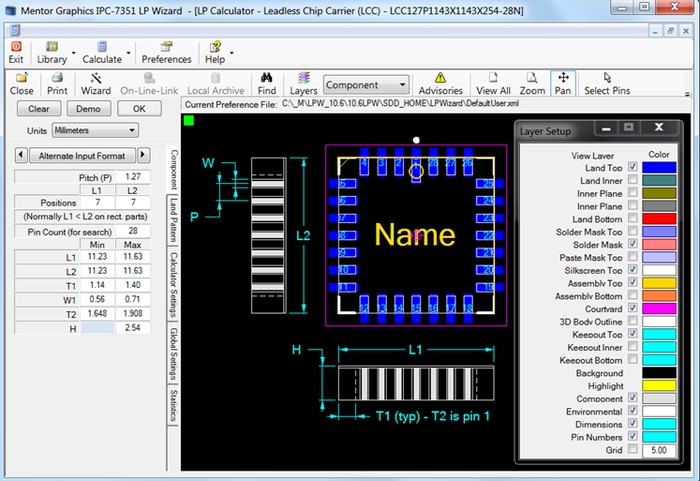Screen dimensions: 700x481
Task: Click the Grid value 5.00 field
Action: pos(659,450)
